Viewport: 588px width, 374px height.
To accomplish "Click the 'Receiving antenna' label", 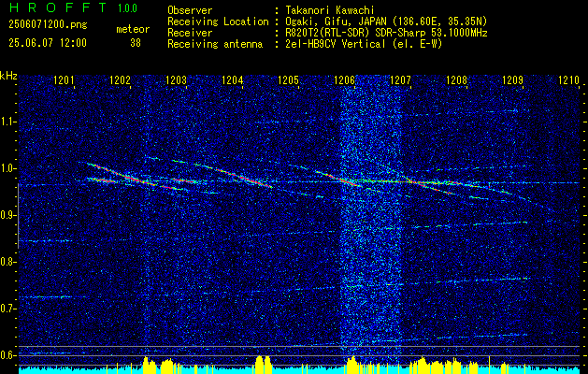I will [x=215, y=44].
